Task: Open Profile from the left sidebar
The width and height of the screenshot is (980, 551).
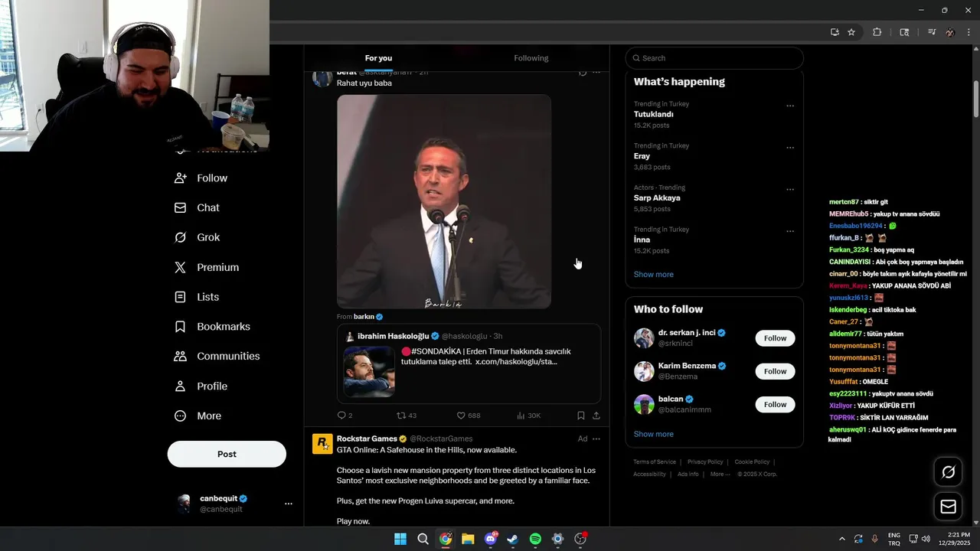Action: pos(201,386)
